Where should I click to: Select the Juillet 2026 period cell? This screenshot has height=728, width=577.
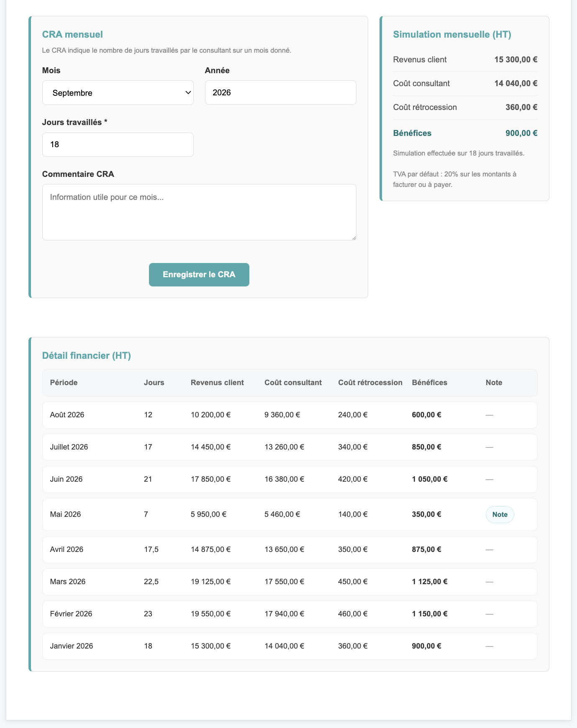tap(69, 447)
